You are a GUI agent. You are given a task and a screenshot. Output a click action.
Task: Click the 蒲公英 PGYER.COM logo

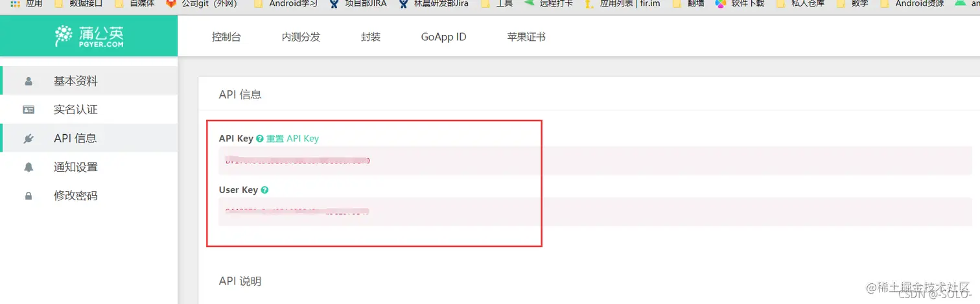[x=88, y=36]
